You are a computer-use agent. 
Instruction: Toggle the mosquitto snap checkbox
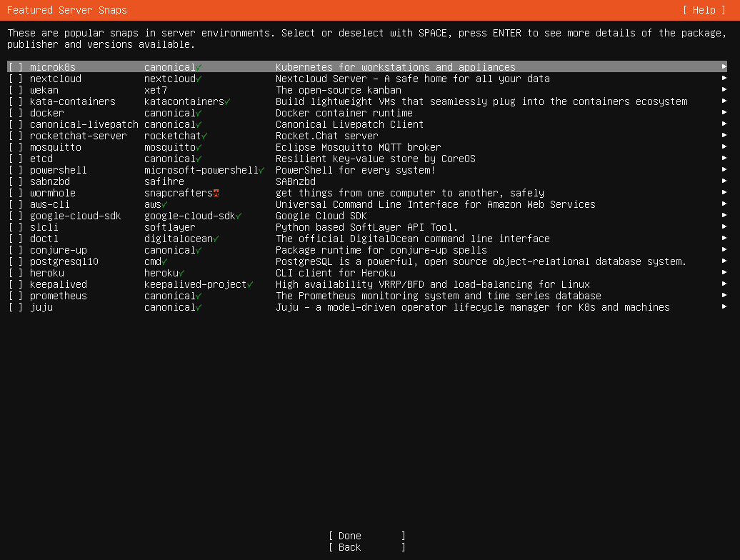pos(16,147)
